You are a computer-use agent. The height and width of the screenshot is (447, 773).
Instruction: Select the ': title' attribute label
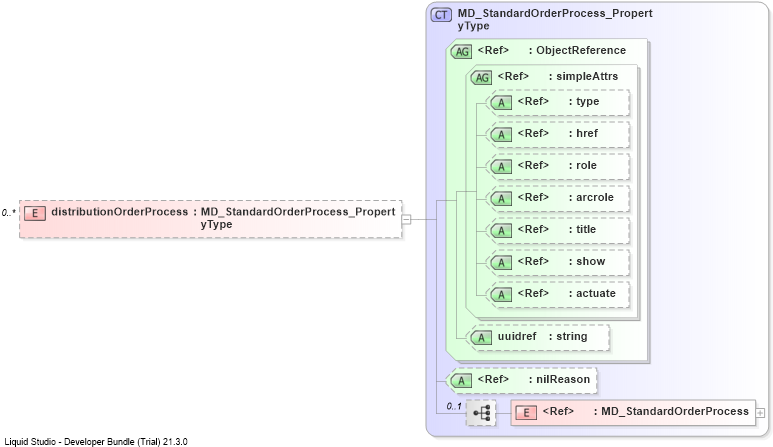point(582,230)
